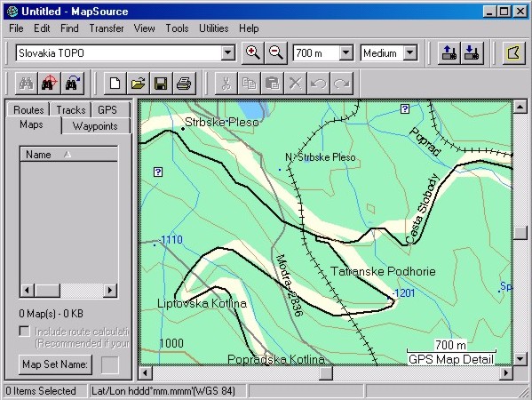Expand the Medium detail level dropdown
Screen dimensions: 532x400
coord(409,53)
